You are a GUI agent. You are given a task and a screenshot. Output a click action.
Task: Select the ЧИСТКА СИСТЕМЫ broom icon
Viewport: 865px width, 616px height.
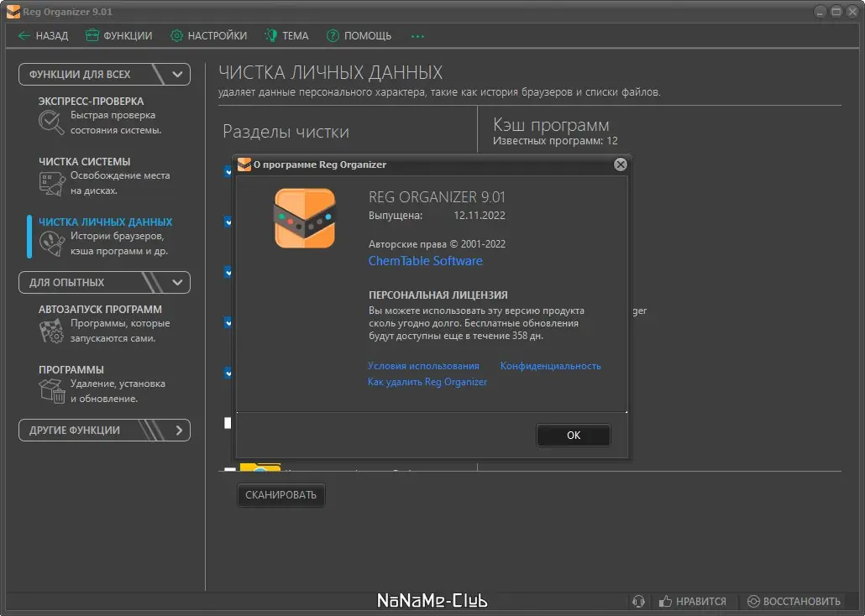tap(52, 183)
